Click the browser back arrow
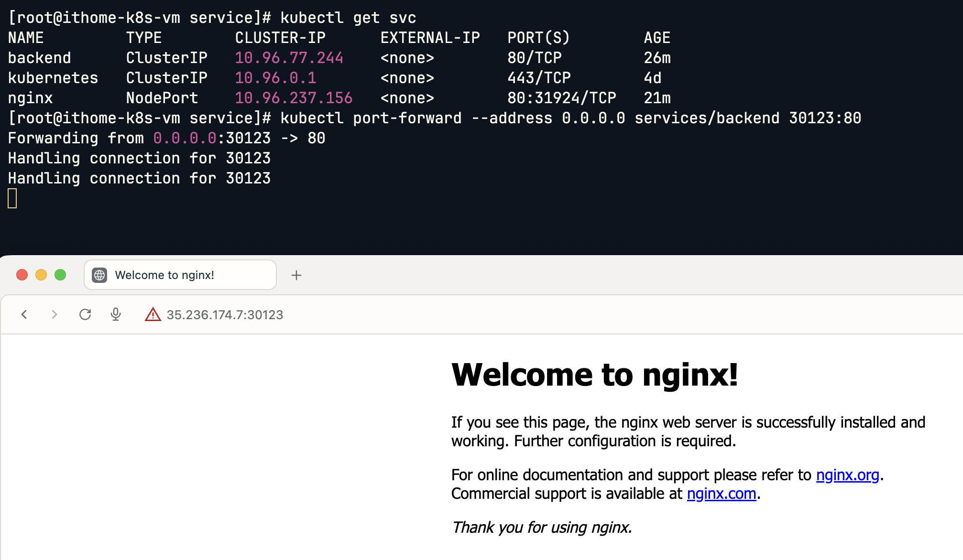963x560 pixels. [24, 314]
